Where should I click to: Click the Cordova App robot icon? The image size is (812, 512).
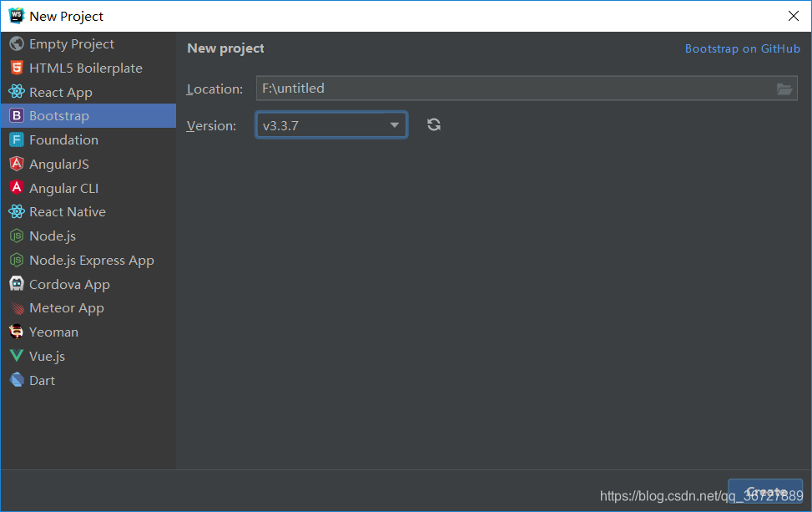click(x=17, y=283)
